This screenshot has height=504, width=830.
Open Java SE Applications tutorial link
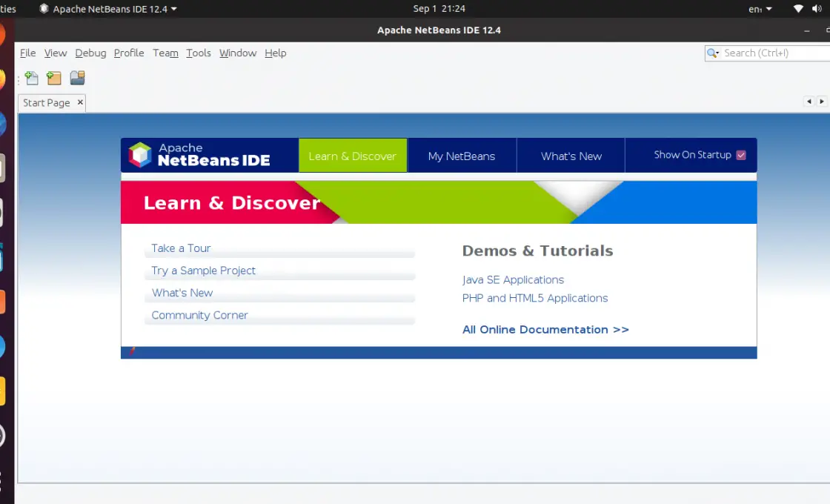(x=513, y=279)
